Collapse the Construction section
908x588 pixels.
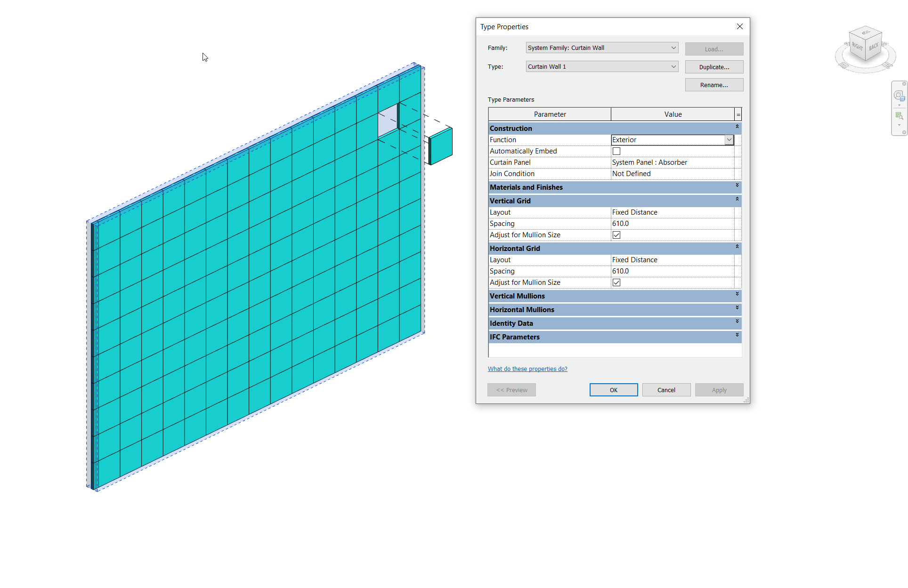click(737, 127)
